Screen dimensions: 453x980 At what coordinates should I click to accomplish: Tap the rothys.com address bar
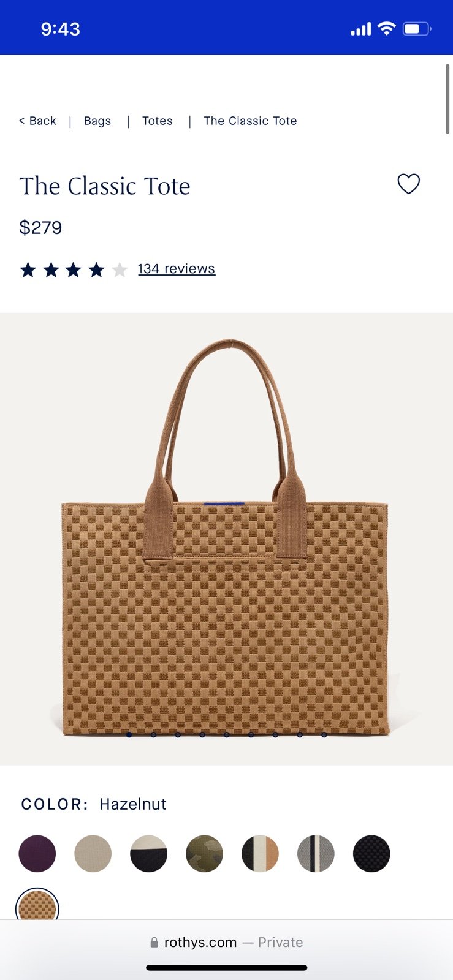(226, 942)
